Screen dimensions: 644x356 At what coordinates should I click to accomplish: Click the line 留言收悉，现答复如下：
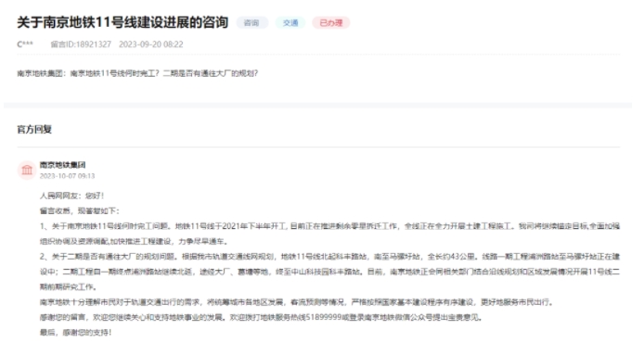coord(80,210)
